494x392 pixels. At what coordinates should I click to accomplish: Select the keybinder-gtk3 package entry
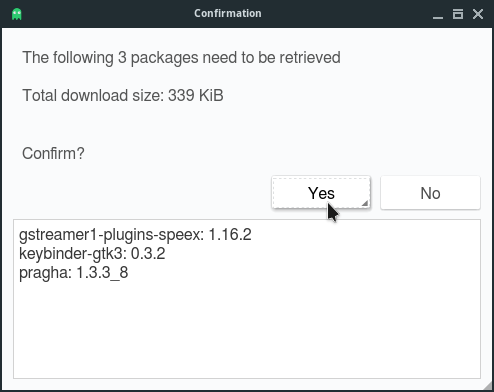(92, 254)
